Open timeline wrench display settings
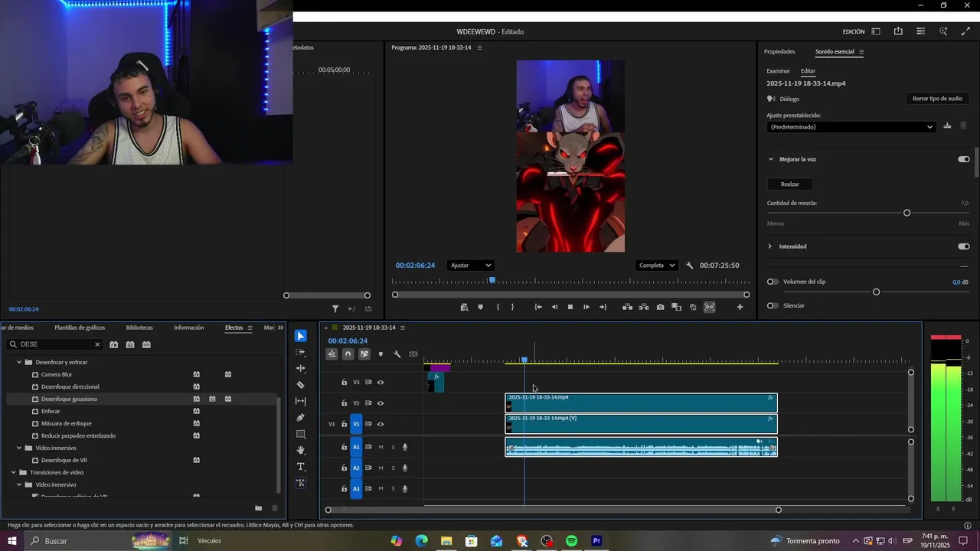Screen dimensions: 980x551 point(397,354)
